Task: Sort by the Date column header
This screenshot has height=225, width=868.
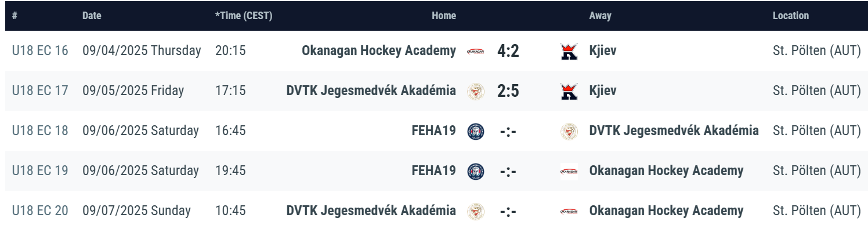Action: (x=92, y=16)
